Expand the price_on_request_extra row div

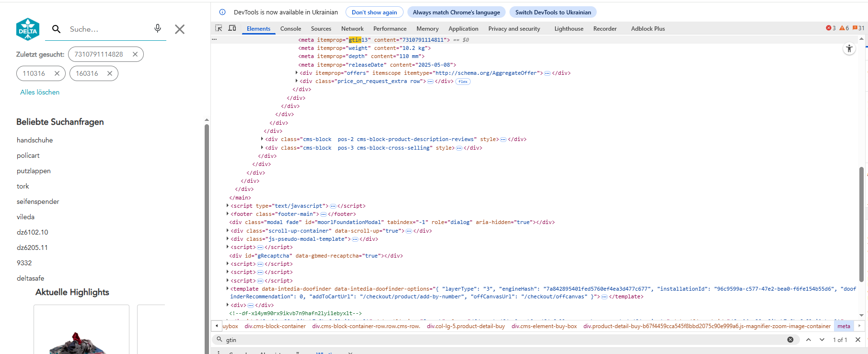297,81
